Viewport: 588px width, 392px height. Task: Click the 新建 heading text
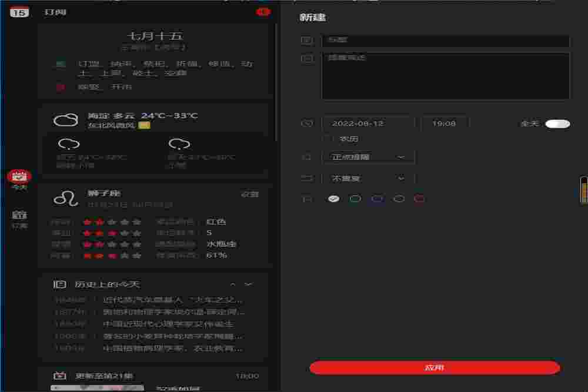coord(312,17)
